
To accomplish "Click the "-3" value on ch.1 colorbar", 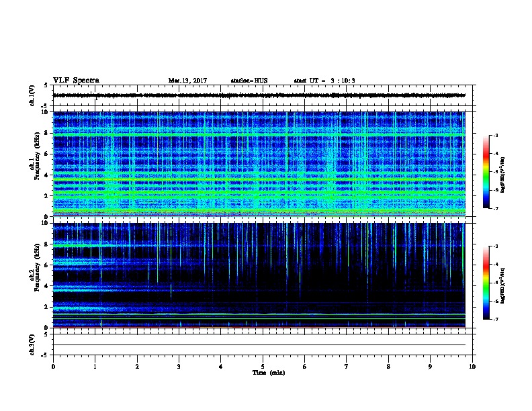I will click(x=496, y=136).
